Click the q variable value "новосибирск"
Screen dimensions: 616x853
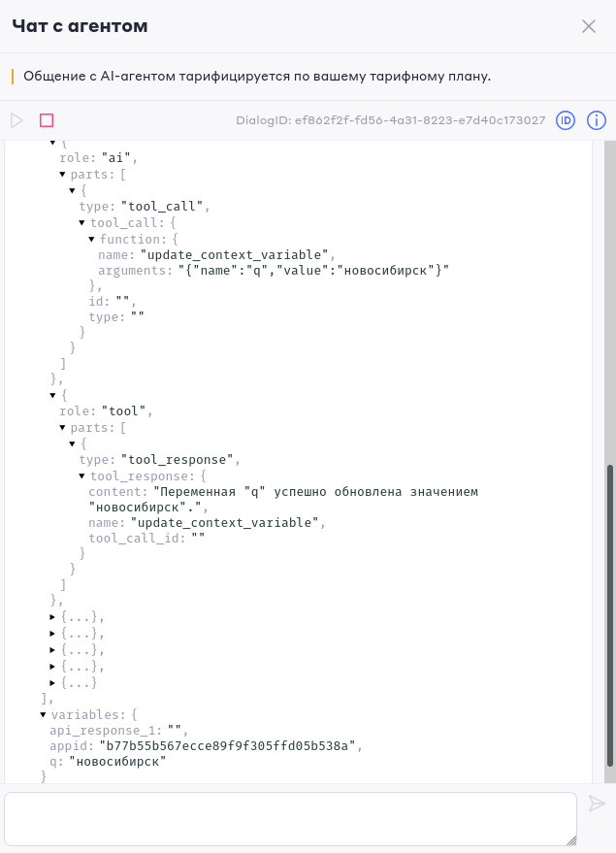117,761
